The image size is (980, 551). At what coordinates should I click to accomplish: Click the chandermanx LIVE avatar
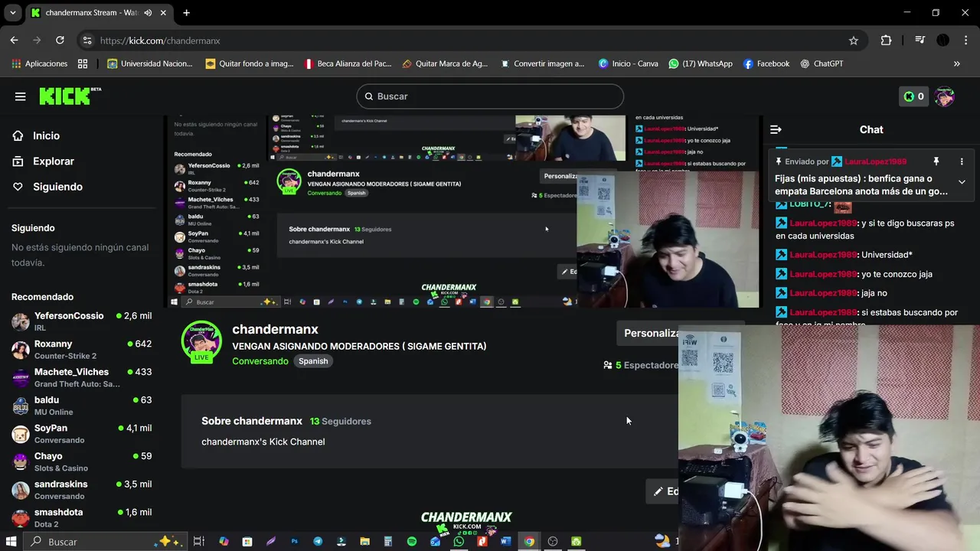point(201,341)
